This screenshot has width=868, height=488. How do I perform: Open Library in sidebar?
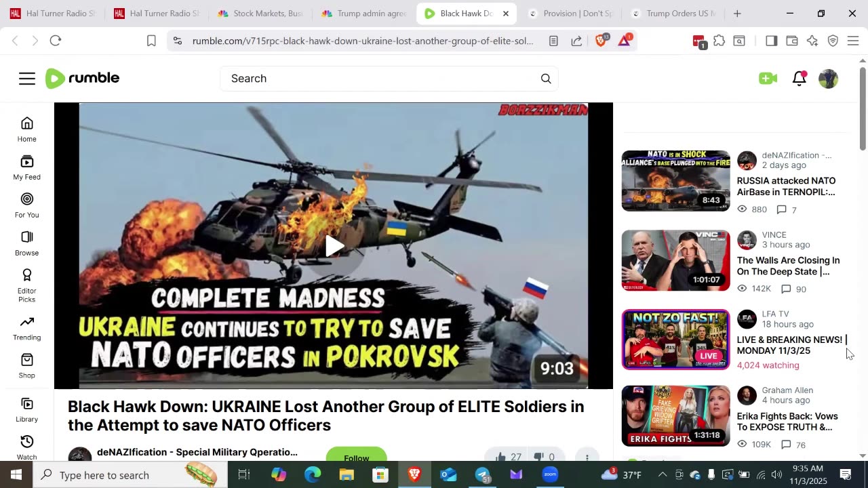pos(27,410)
